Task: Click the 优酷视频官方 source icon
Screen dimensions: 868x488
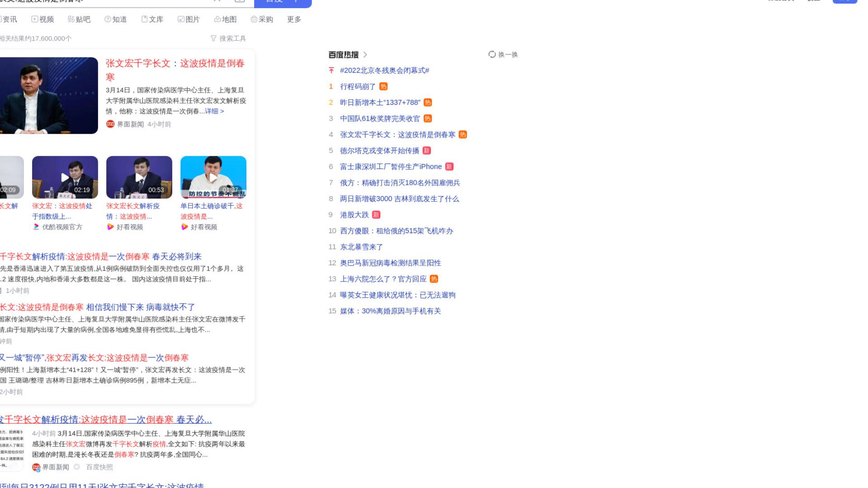Action: (36, 227)
